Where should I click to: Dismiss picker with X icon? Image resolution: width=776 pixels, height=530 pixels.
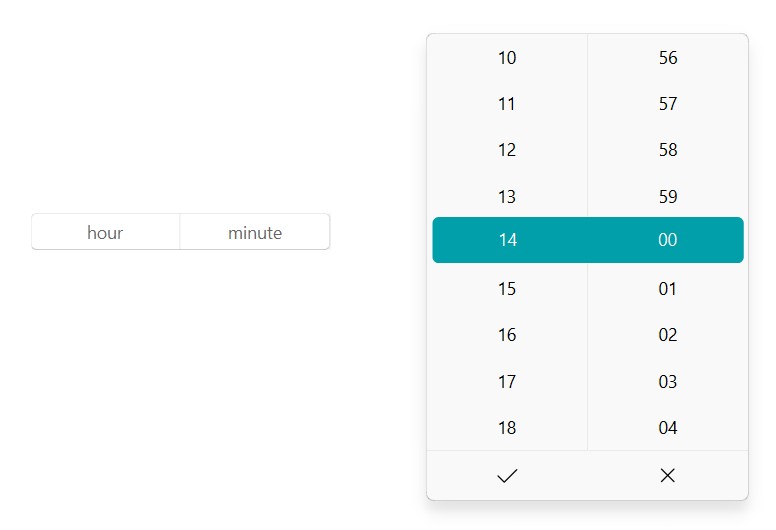coord(668,476)
